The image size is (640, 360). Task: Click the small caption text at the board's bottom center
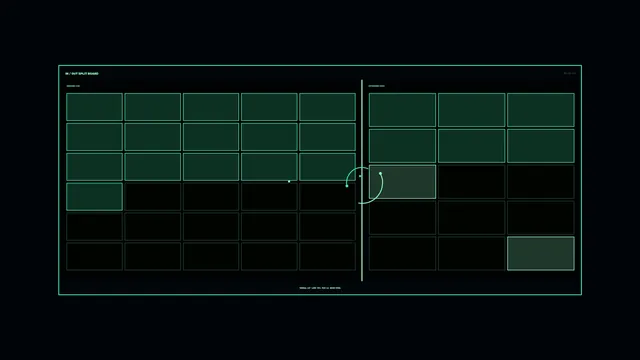coord(320,288)
